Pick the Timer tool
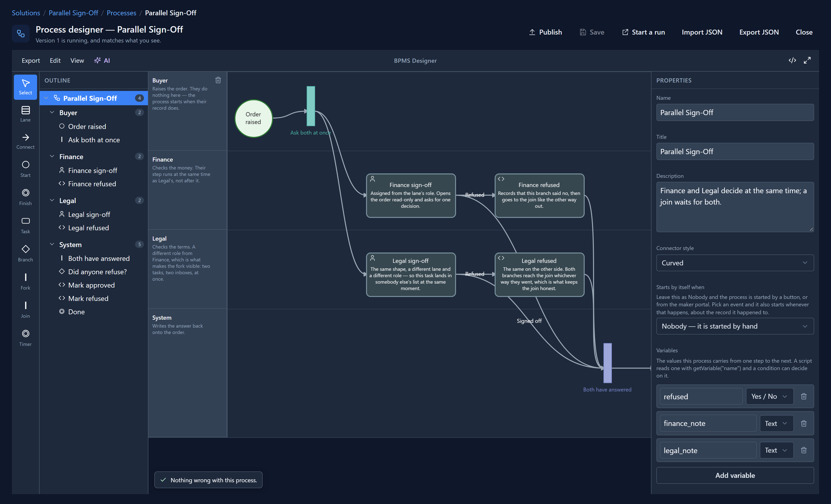This screenshot has width=831, height=504. [25, 338]
